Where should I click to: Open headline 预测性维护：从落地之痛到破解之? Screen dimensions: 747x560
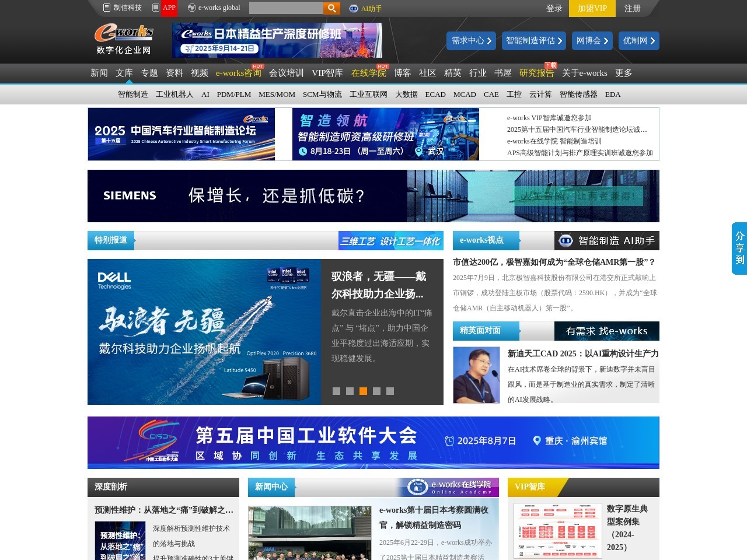[x=164, y=510]
